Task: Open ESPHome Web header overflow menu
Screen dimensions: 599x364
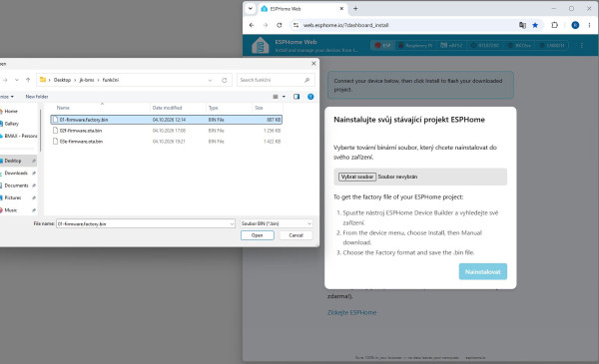Action: click(582, 46)
